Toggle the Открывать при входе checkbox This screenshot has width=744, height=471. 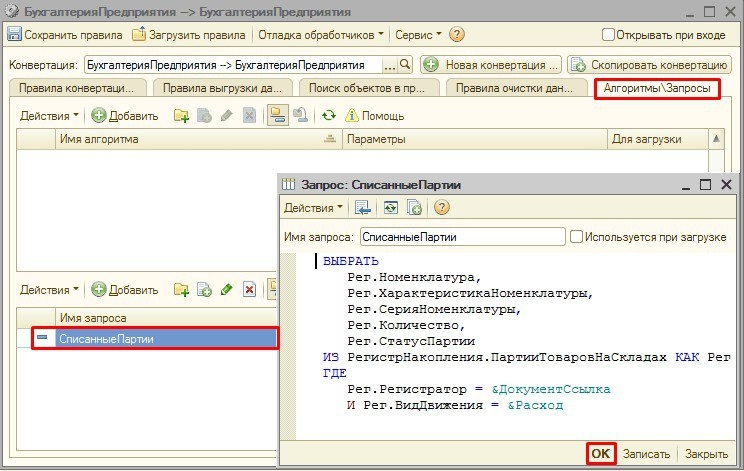click(608, 35)
